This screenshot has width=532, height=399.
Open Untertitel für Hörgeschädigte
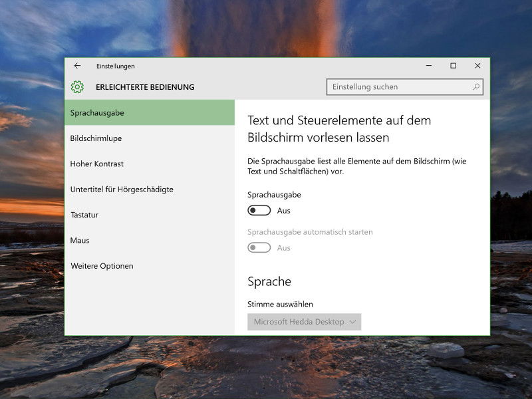(150, 190)
